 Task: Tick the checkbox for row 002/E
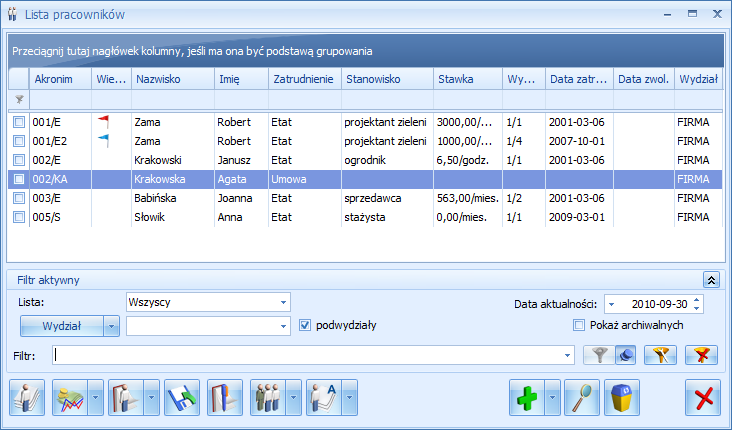pos(19,160)
